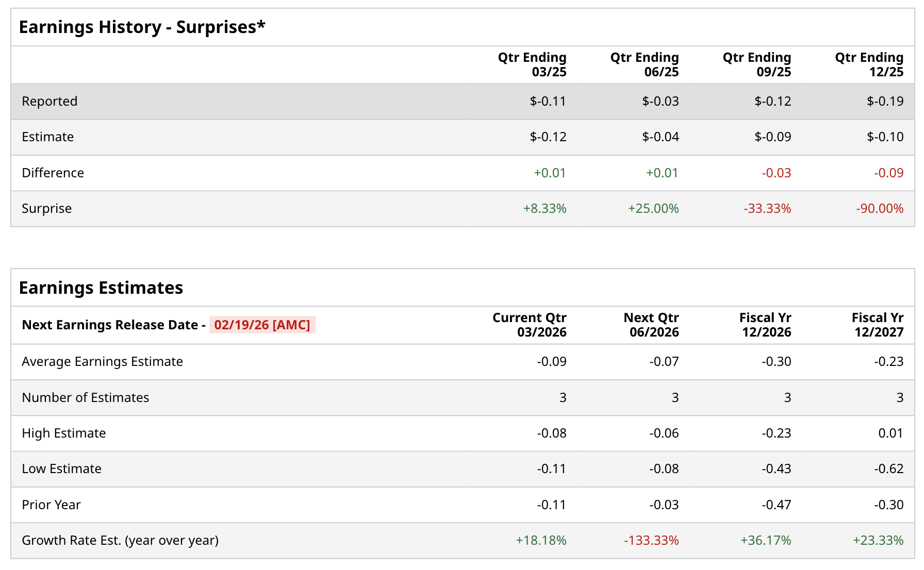The image size is (924, 570).
Task: Click the Growth Rate Est. row label
Action: (120, 541)
